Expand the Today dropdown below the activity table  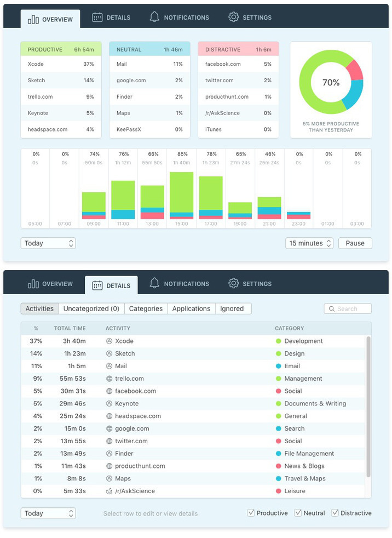(x=48, y=513)
